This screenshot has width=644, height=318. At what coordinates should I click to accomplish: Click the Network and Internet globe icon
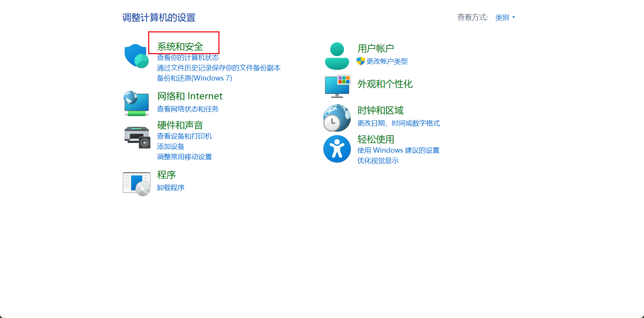(x=136, y=103)
